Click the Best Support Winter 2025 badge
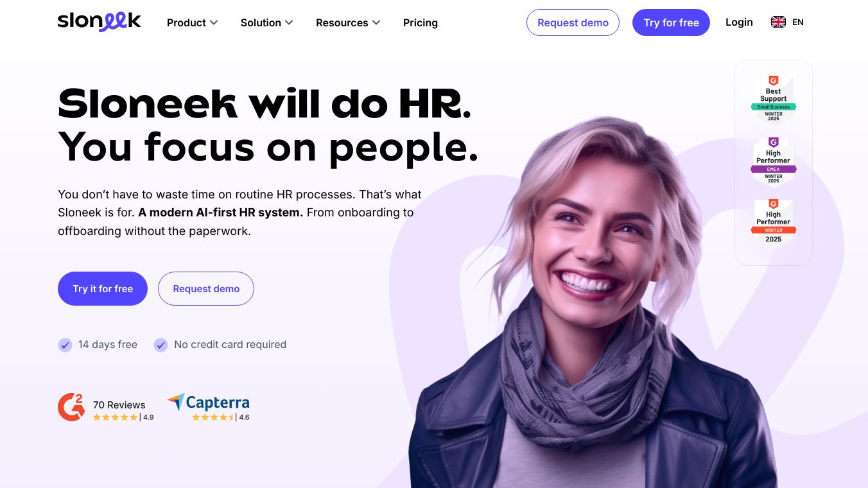Viewport: 868px width, 488px height. (774, 100)
